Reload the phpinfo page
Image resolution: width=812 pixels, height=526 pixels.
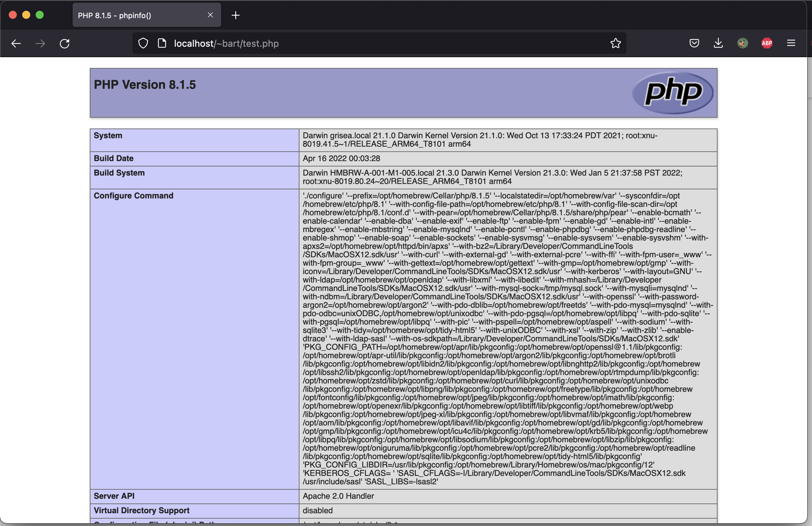(x=65, y=43)
